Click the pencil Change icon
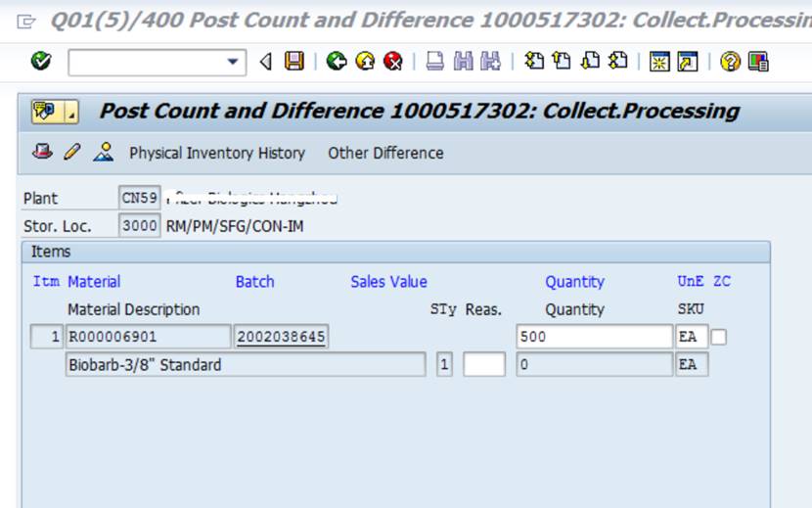This screenshot has width=812, height=508. click(x=72, y=152)
